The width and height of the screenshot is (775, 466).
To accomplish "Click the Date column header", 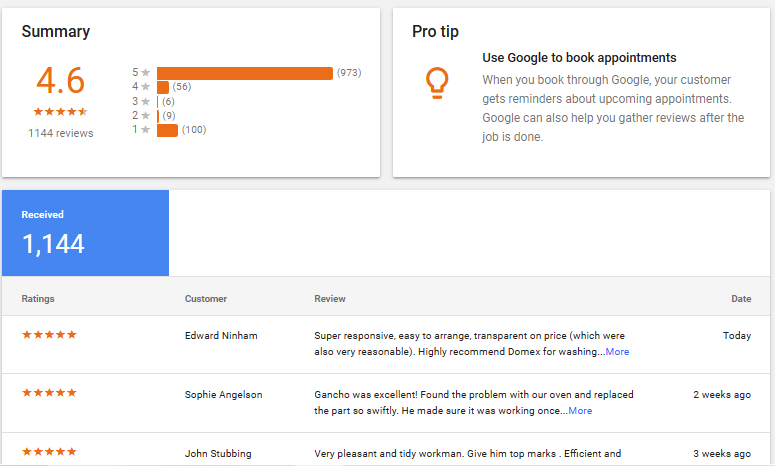I will [740, 298].
